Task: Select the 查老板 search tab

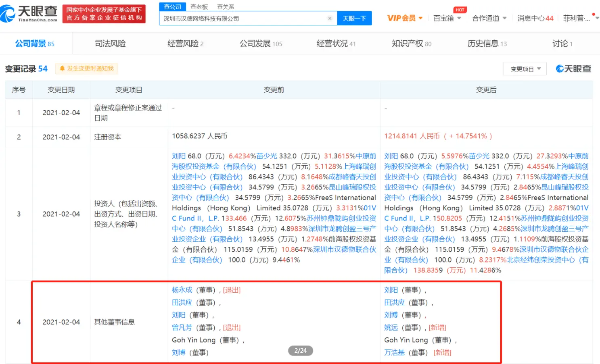Action: coord(199,7)
